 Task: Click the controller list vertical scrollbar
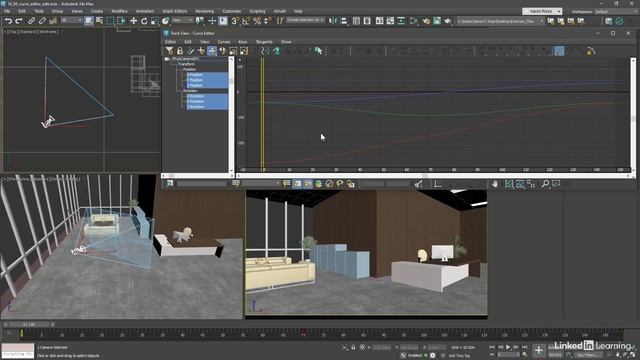tap(231, 114)
